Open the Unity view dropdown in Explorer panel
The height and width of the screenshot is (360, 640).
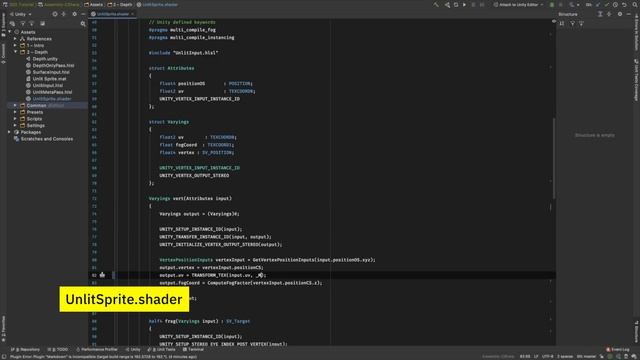pos(20,14)
